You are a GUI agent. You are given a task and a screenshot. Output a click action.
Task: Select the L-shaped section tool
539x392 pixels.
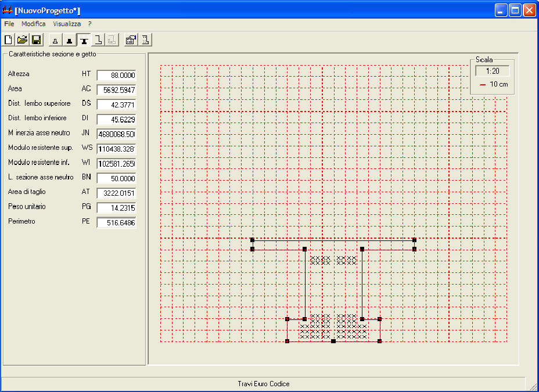point(99,40)
